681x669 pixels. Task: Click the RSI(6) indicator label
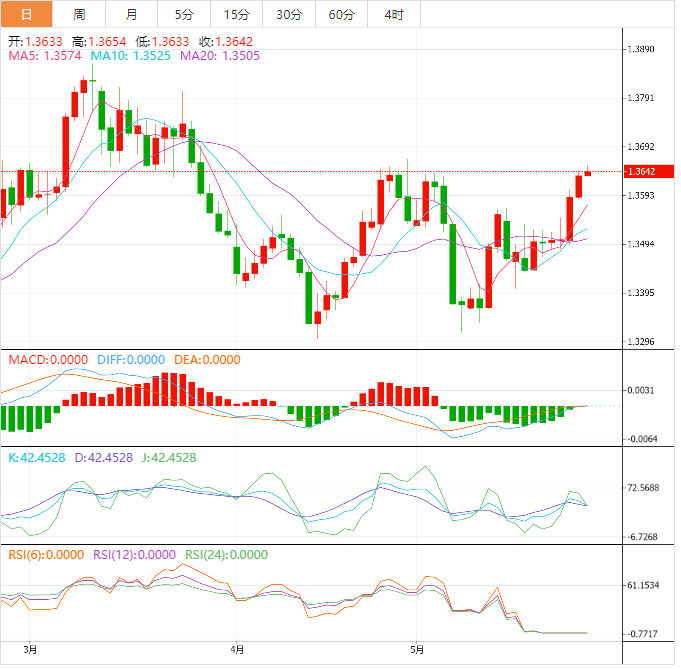46,554
